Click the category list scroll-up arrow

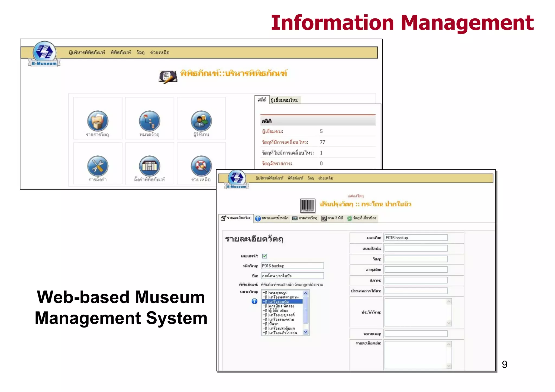click(306, 293)
